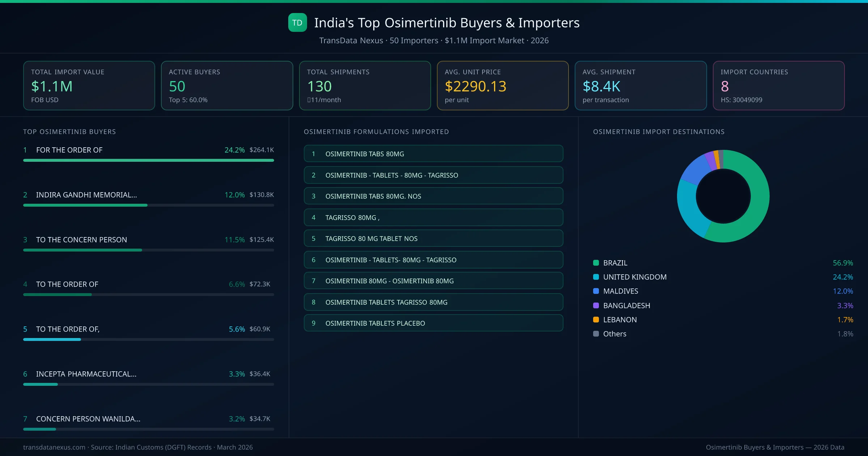Expand the CONCERN PERSON WANILDA buyer entry
Viewport: 868px width, 456px height.
[x=88, y=419]
